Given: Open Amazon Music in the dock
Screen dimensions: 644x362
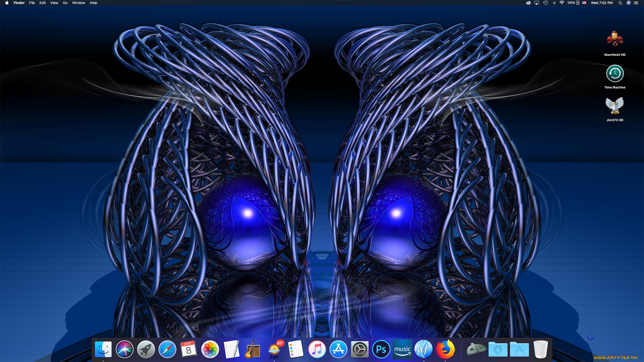Looking at the screenshot, I should [402, 349].
